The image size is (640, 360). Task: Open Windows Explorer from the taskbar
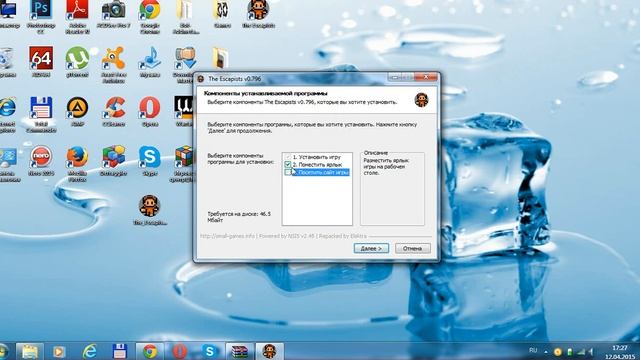(x=30, y=351)
